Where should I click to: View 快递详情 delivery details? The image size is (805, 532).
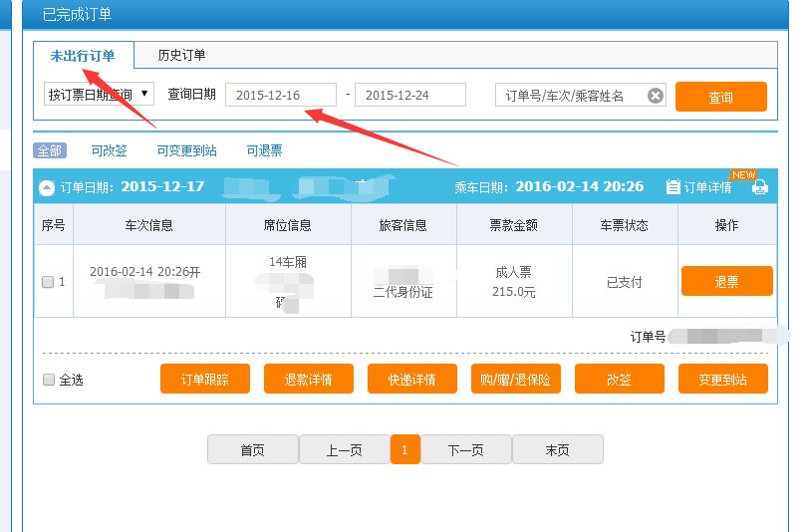click(x=412, y=379)
